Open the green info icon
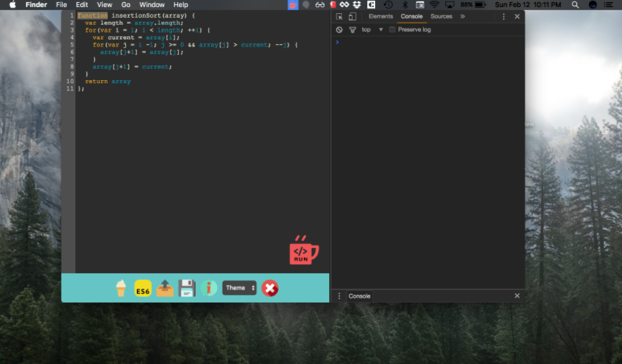The height and width of the screenshot is (364, 622). click(209, 288)
